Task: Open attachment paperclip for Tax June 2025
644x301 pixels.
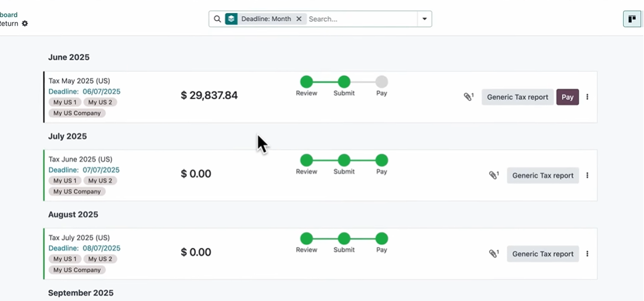Action: pos(493,175)
